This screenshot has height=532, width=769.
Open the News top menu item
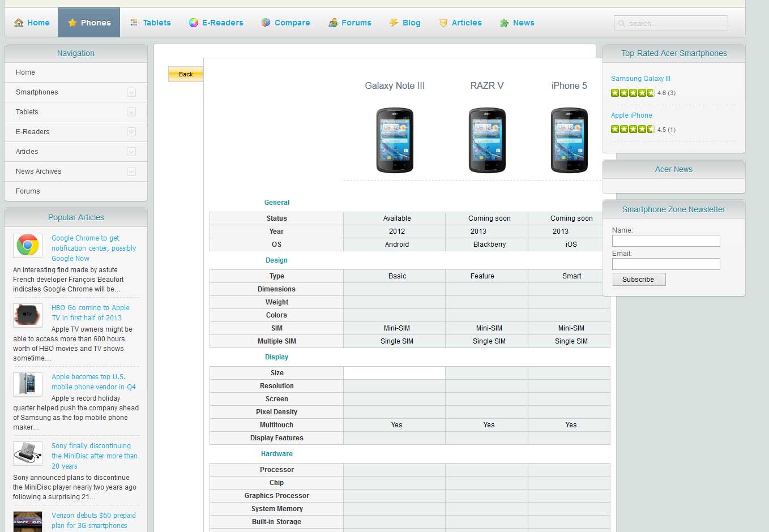click(x=517, y=23)
